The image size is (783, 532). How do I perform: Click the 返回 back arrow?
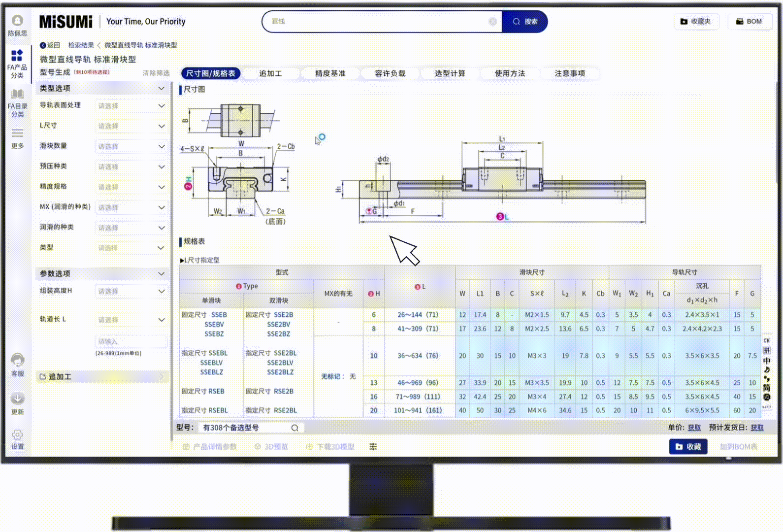tap(50, 45)
